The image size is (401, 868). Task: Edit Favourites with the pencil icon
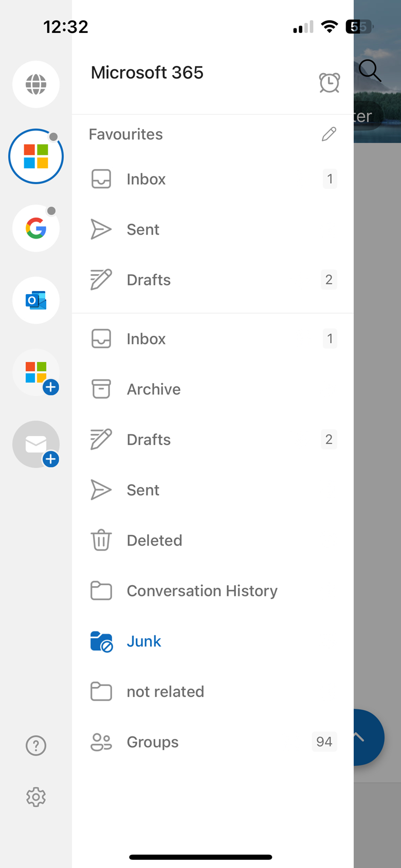(329, 134)
